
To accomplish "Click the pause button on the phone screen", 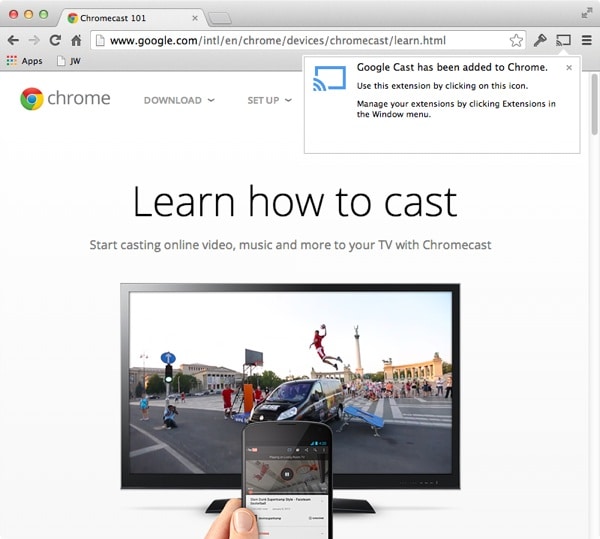I will [287, 474].
